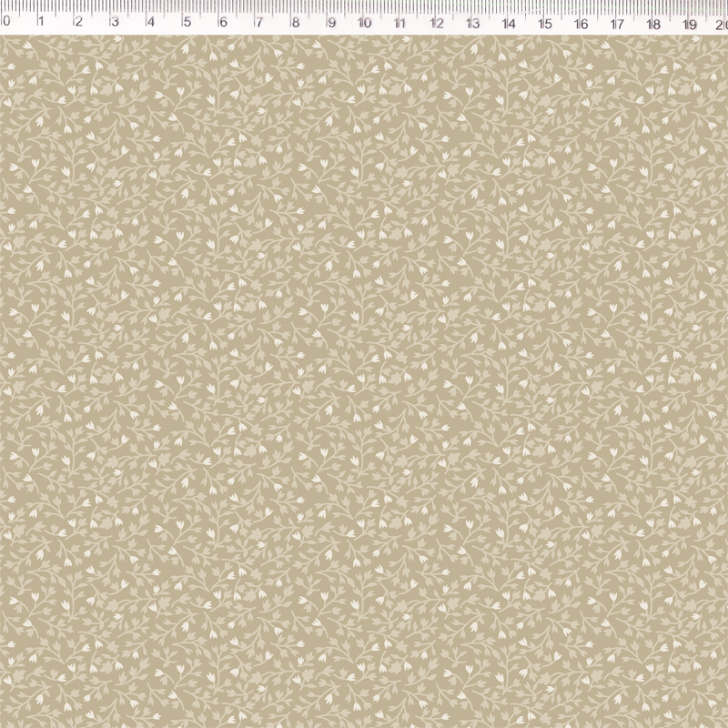Viewport: 728px width, 728px height.
Task: Click the number 5 on the ruler
Action: [187, 23]
